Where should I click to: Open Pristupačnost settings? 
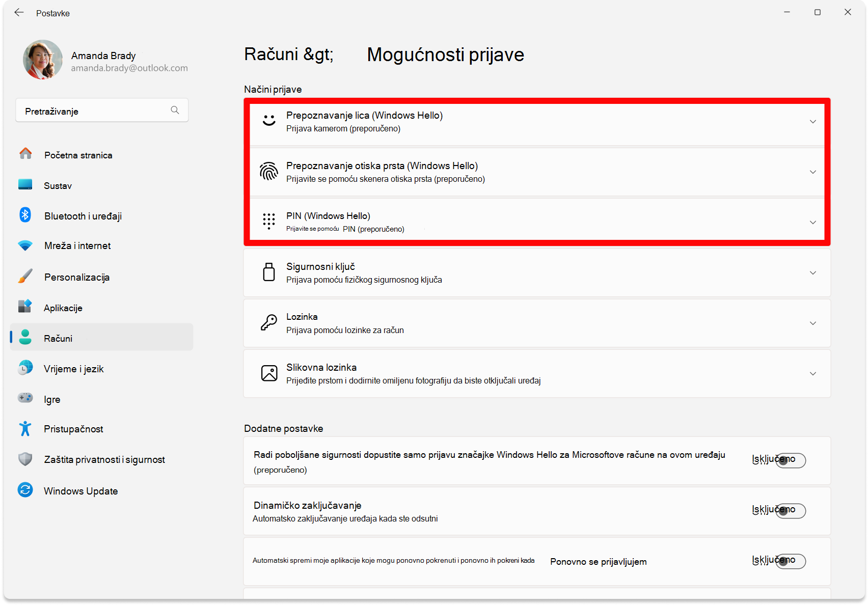tap(102, 429)
